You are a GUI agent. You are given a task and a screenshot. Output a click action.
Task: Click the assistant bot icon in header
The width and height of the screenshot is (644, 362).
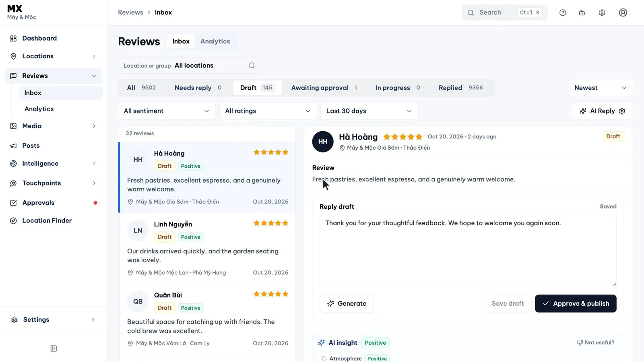pyautogui.click(x=582, y=12)
